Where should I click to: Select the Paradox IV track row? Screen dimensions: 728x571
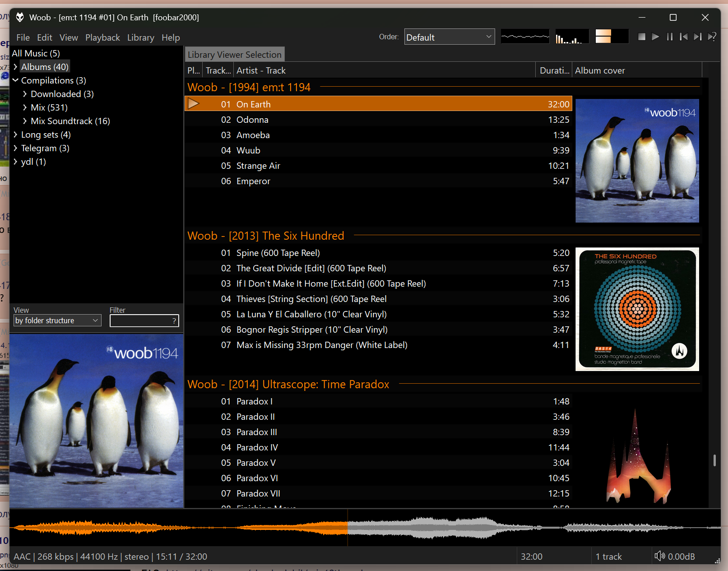pos(378,447)
